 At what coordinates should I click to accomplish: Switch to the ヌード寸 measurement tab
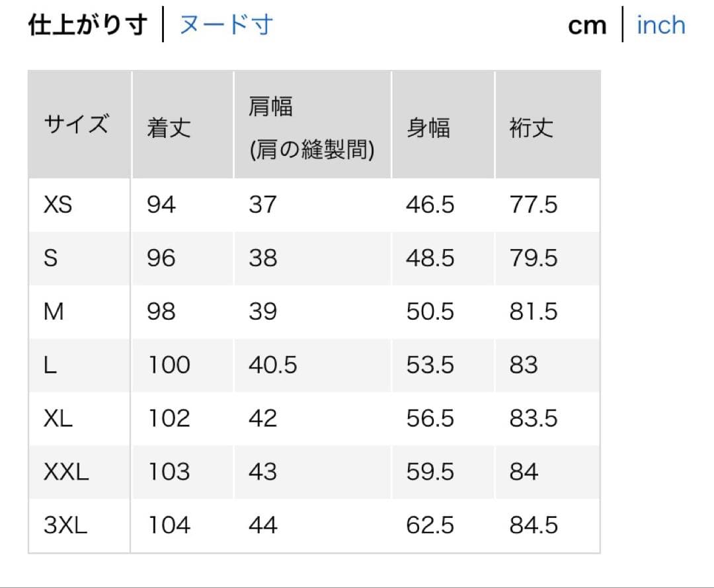pyautogui.click(x=225, y=24)
